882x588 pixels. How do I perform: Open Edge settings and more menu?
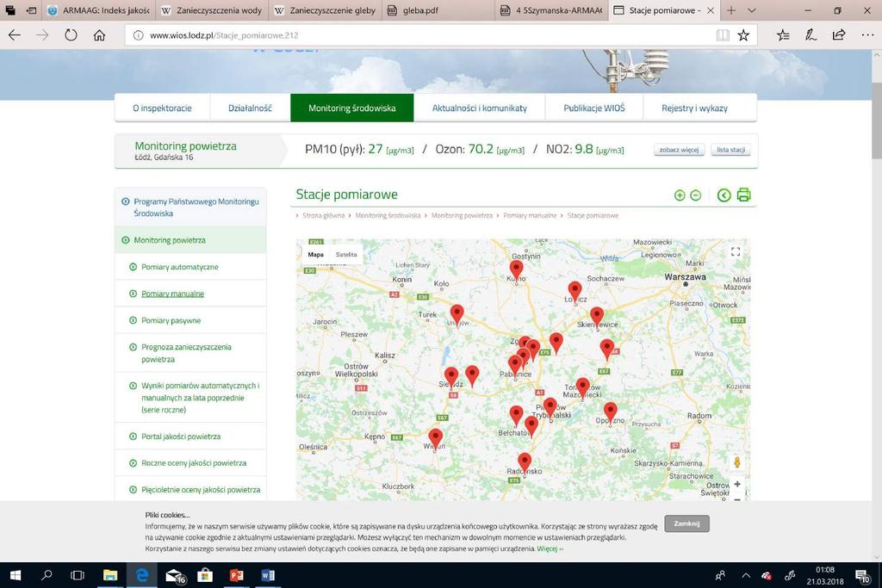(867, 35)
